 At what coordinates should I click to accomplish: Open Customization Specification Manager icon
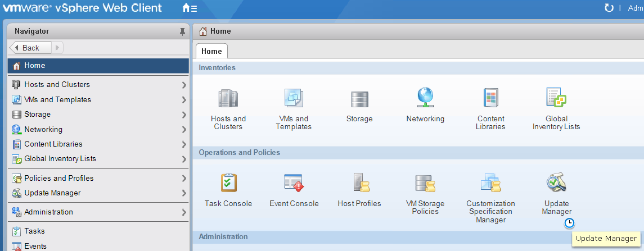tap(491, 182)
